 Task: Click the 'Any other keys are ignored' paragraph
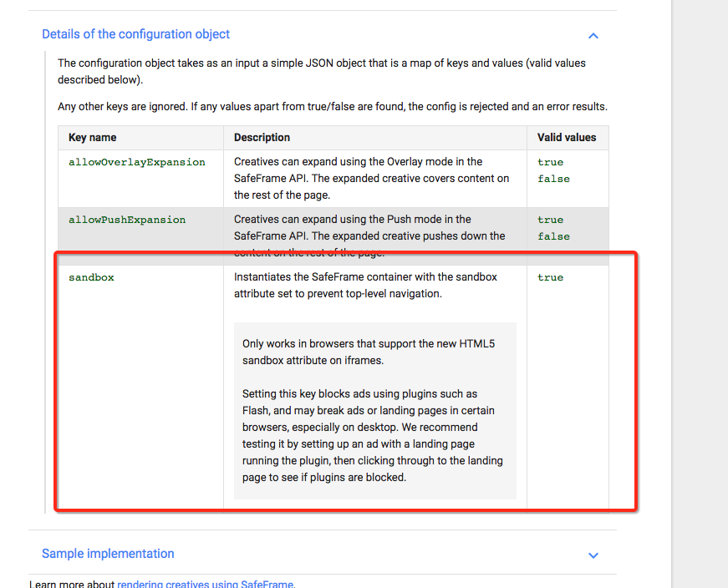click(333, 106)
